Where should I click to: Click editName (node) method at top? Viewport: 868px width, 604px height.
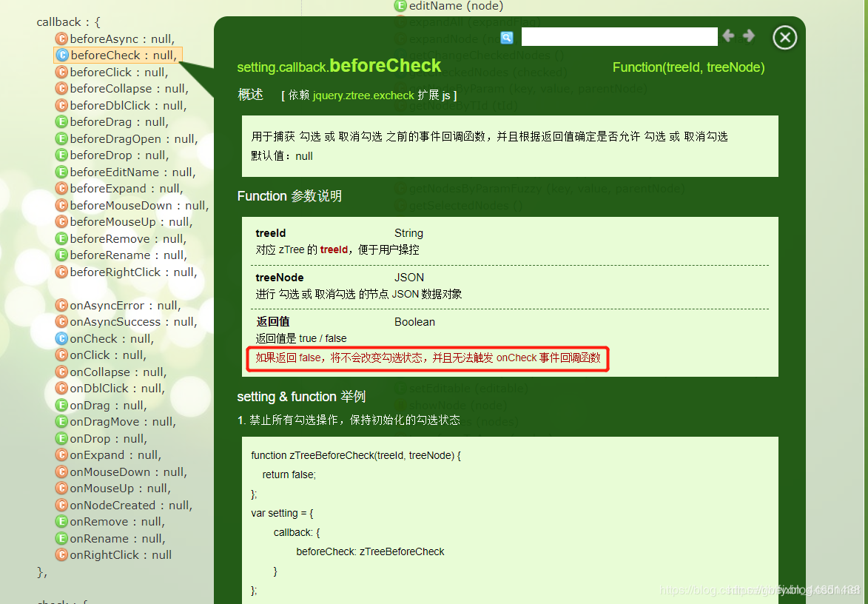pyautogui.click(x=456, y=6)
